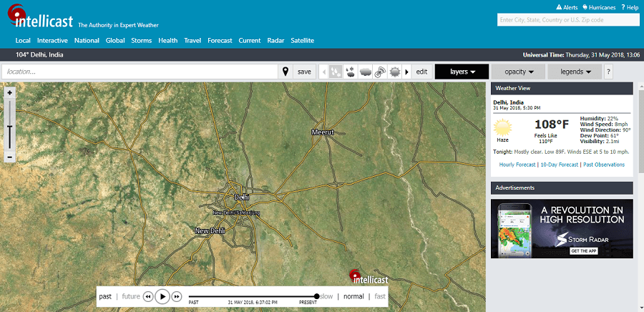Open the Past Observations link
The height and width of the screenshot is (312, 644).
click(x=604, y=165)
